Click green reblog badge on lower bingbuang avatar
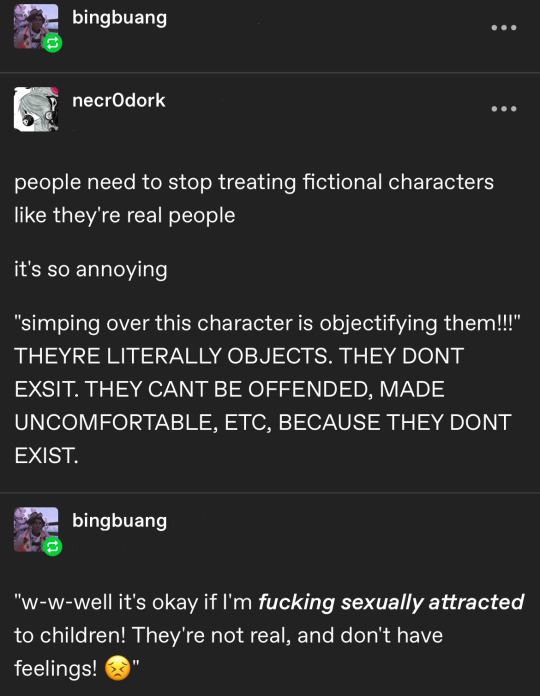The height and width of the screenshot is (696, 540). click(x=53, y=546)
